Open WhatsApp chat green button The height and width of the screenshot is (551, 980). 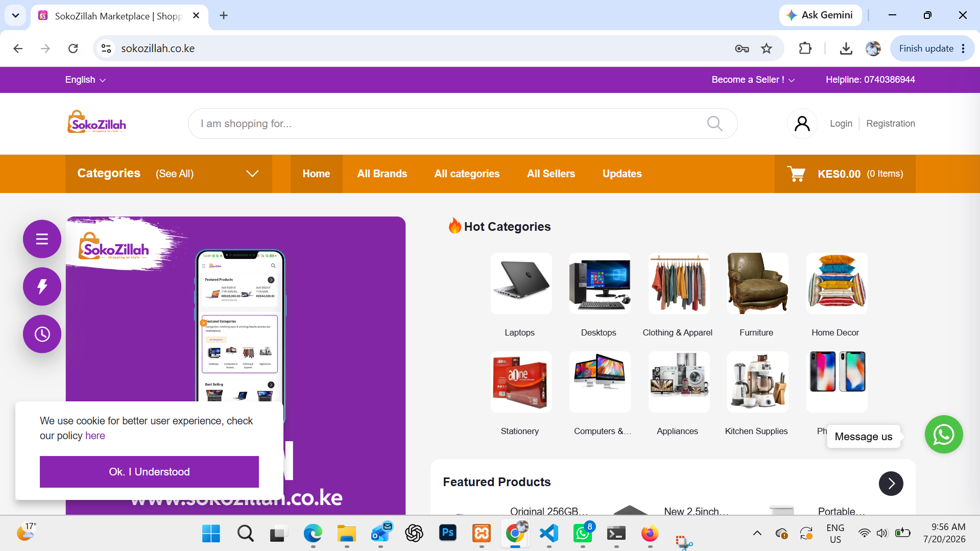[944, 435]
